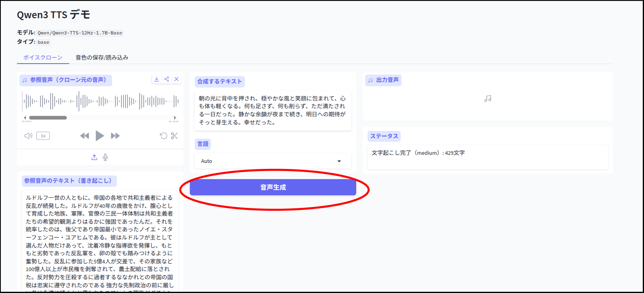Image resolution: width=644 pixels, height=293 pixels.
Task: Click the share icon for reference audio
Action: [167, 79]
